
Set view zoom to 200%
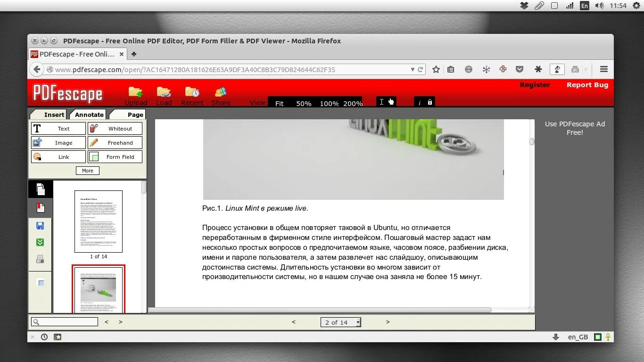tap(353, 103)
